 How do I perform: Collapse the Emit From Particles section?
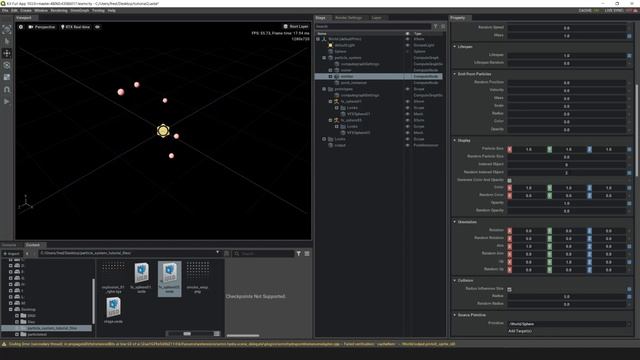tap(455, 74)
